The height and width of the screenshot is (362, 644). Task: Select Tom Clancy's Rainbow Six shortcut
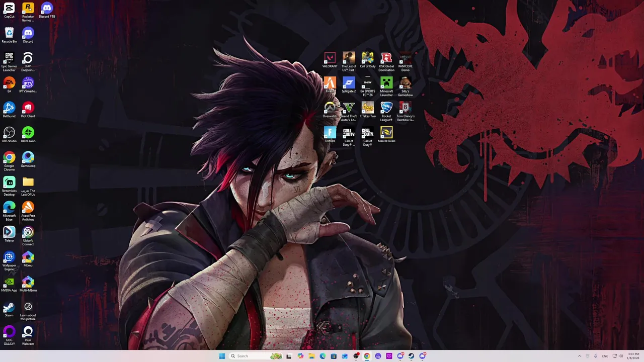pos(406,112)
